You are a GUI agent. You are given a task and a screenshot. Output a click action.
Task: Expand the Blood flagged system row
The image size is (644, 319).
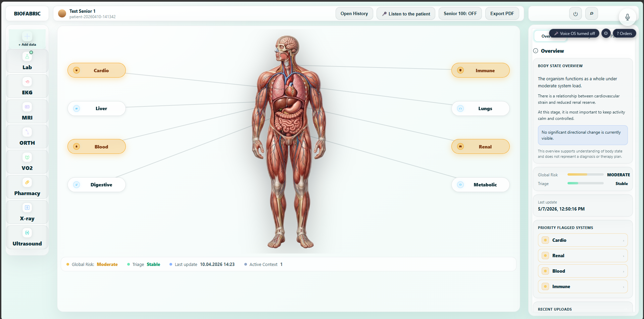click(583, 271)
